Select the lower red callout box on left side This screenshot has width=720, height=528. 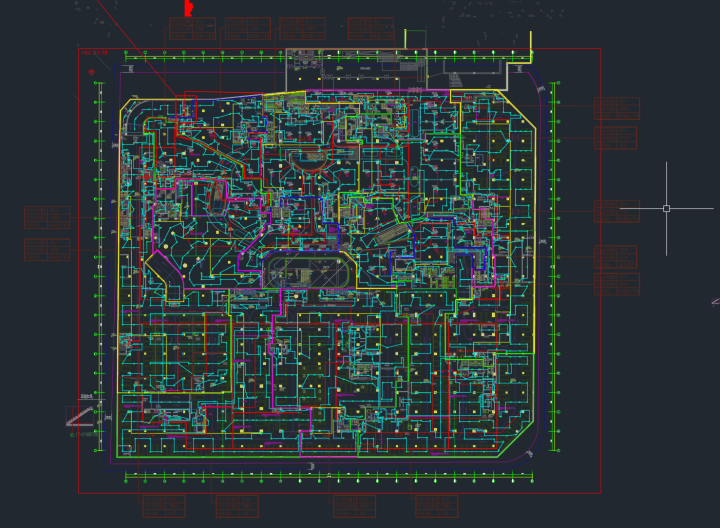point(48,249)
